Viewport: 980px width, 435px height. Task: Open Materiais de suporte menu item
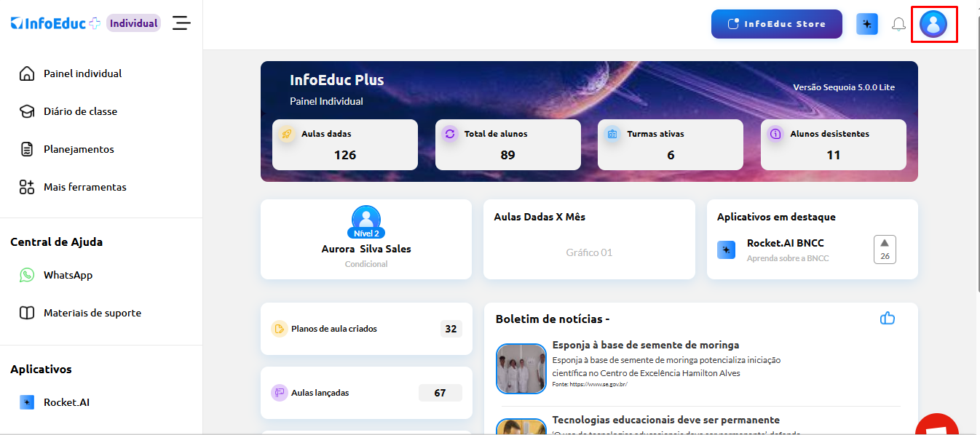[x=92, y=313]
